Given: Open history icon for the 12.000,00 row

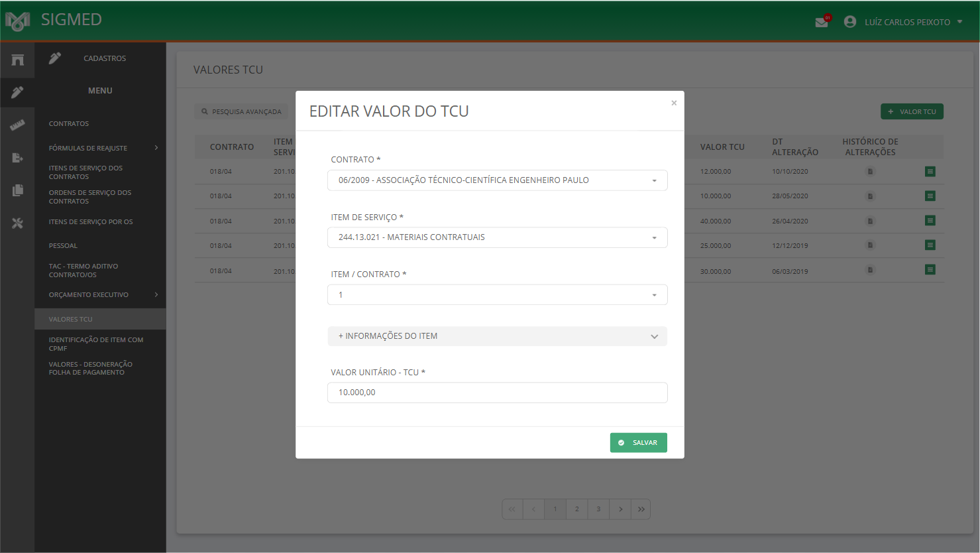Looking at the screenshot, I should pyautogui.click(x=870, y=172).
